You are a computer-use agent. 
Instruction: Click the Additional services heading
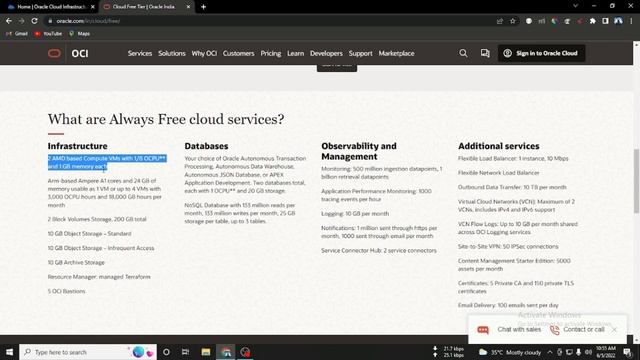[498, 146]
